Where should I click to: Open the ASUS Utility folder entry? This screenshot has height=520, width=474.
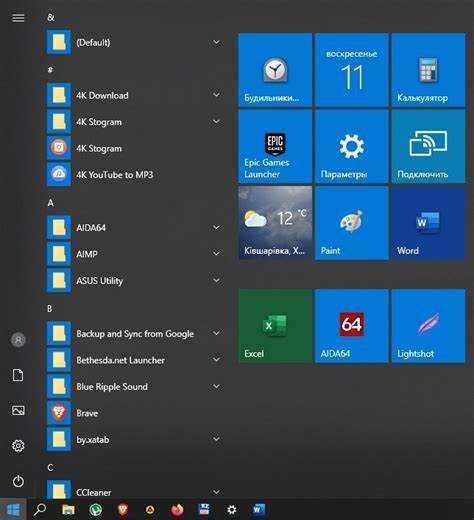(x=135, y=280)
